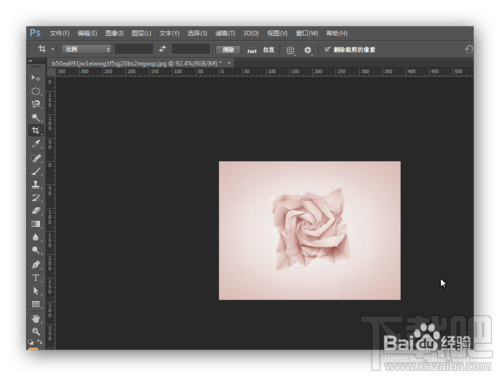Open the crop tool preset picker arrow
500x376 pixels.
click(x=53, y=49)
